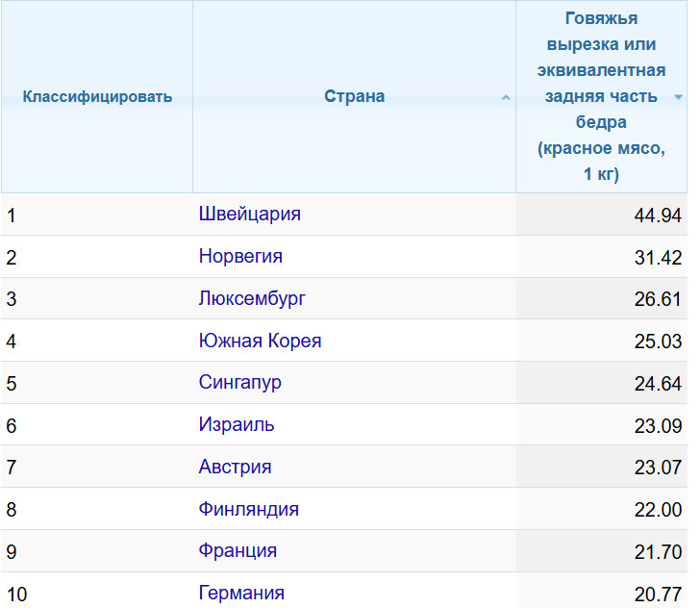Open the Швейцария country link
The height and width of the screenshot is (608, 700).
coord(250,214)
